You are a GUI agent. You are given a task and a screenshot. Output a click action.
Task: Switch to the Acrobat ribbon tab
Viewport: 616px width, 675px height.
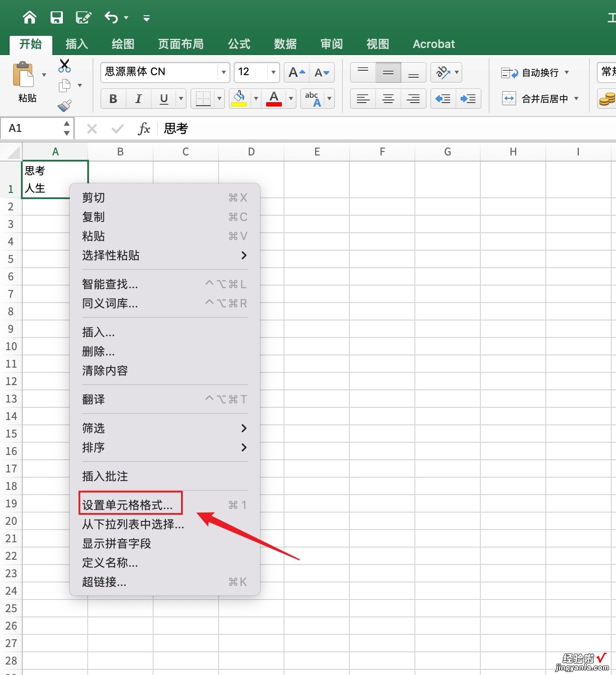click(x=434, y=44)
